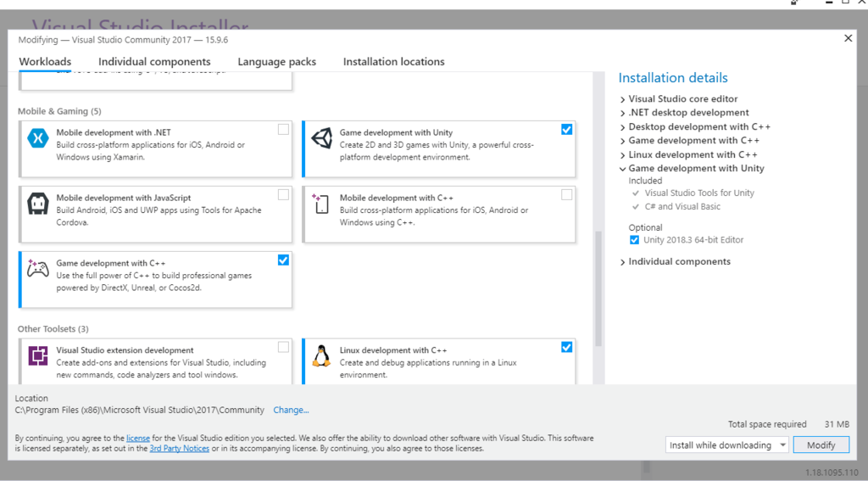Enable Mobile development with C++ workload

tap(567, 195)
